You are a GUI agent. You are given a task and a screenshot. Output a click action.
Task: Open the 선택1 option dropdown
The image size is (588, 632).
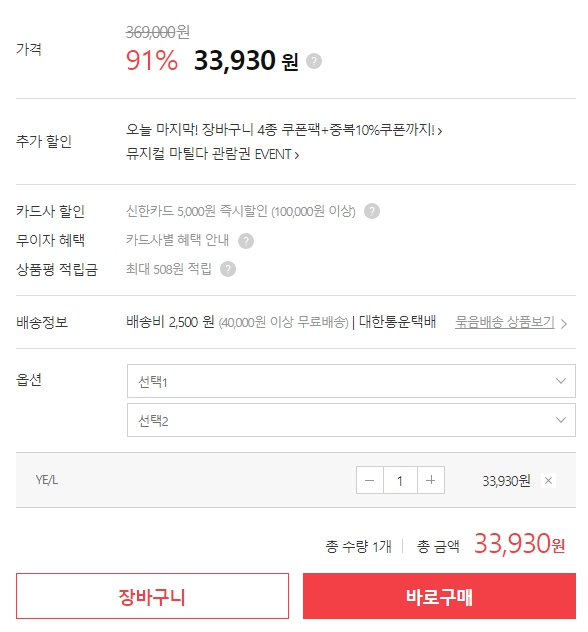351,381
